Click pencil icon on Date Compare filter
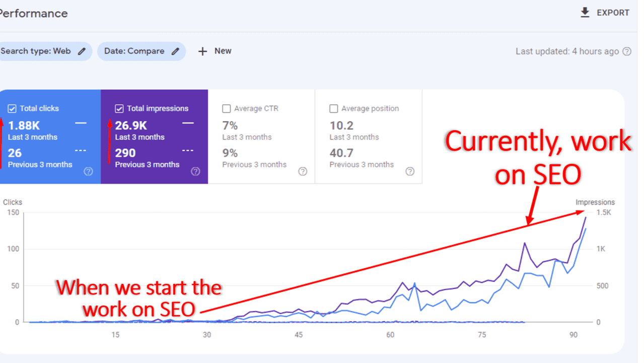This screenshot has height=363, width=644. (x=175, y=51)
